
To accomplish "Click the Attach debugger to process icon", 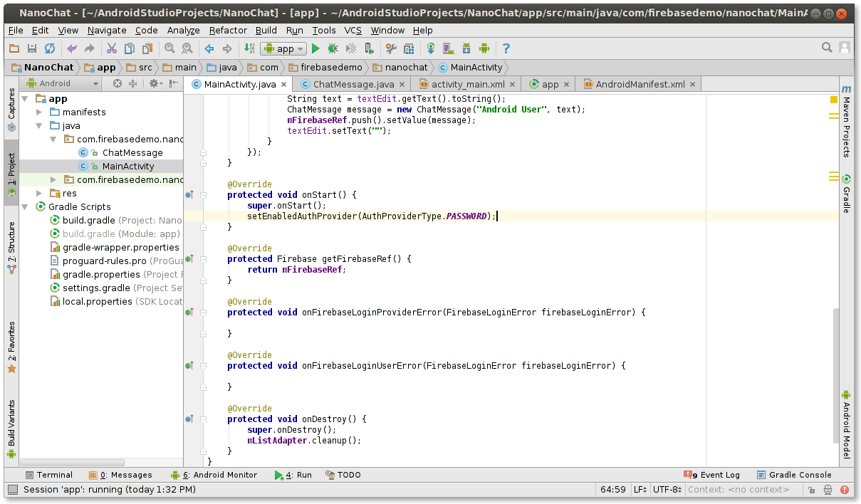I will [x=369, y=48].
